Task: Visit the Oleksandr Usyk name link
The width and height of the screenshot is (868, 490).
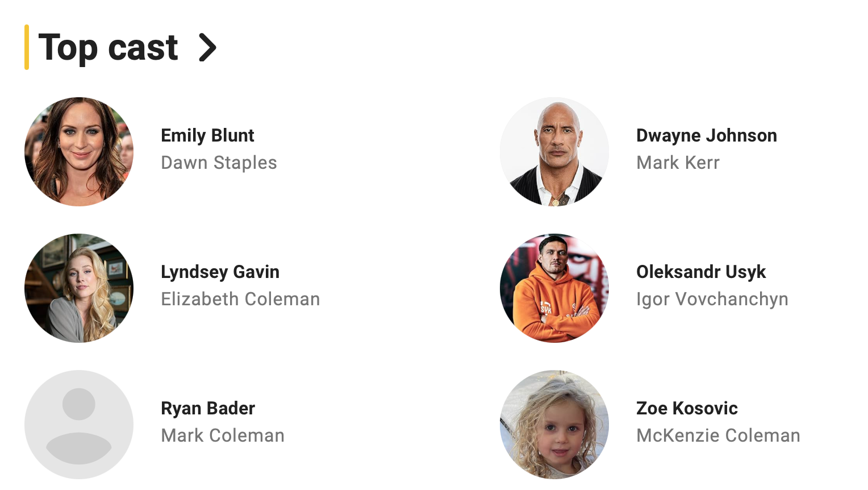Action: point(700,272)
